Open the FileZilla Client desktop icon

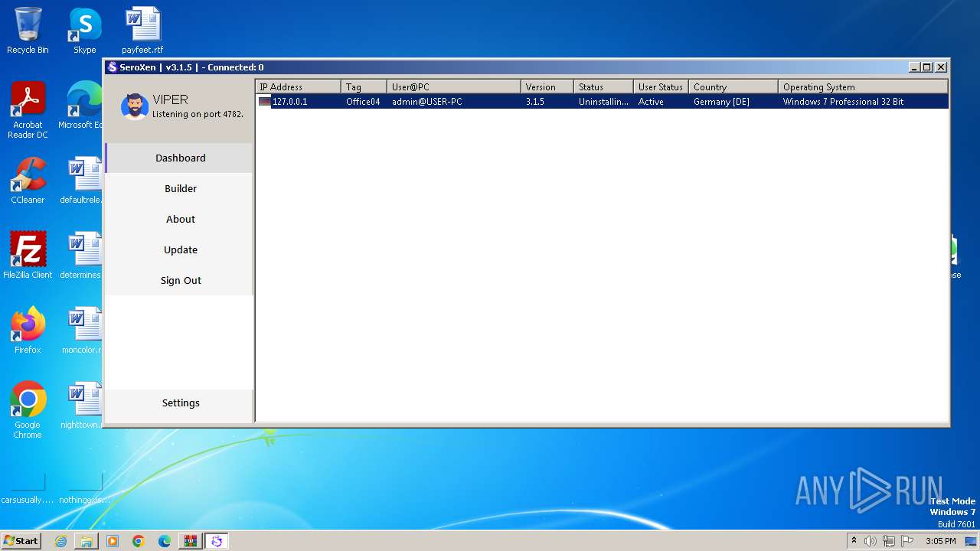coord(28,255)
